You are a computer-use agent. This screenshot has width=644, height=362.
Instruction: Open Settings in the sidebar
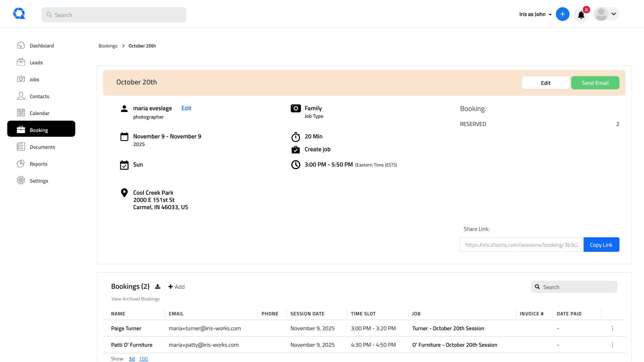tap(39, 181)
